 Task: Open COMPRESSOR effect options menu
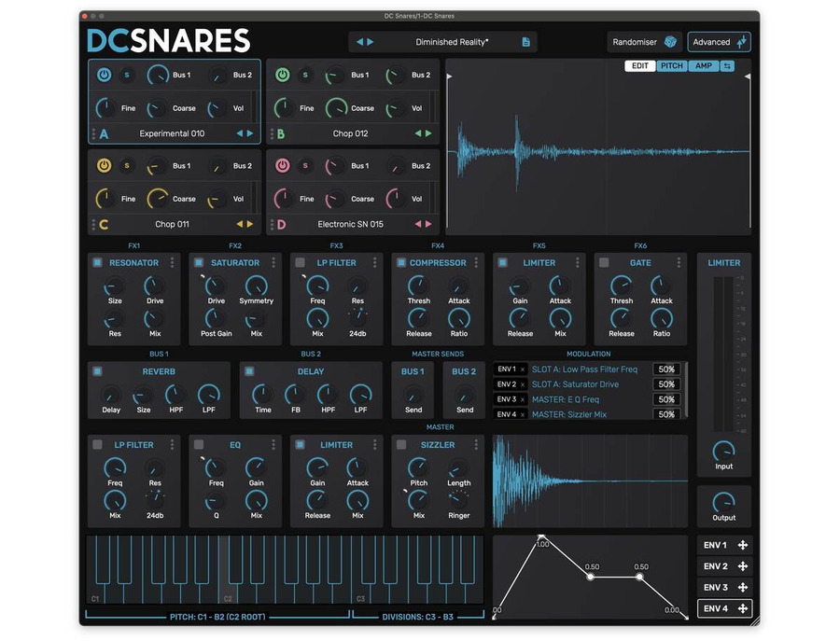click(x=476, y=262)
